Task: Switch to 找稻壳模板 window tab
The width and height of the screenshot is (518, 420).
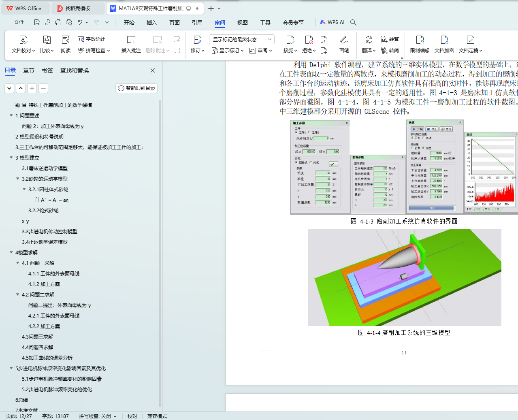Action: [78, 8]
